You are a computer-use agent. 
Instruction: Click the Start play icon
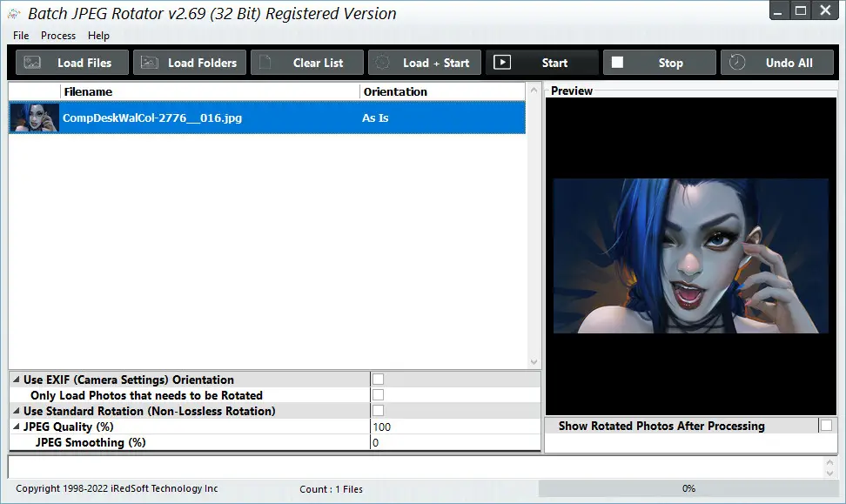(x=502, y=63)
